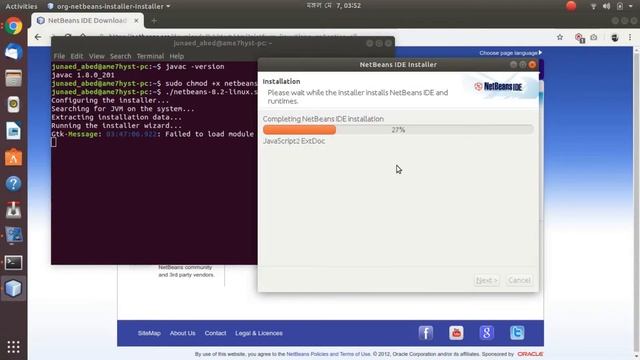Image resolution: width=640 pixels, height=360 pixels.
Task: Open Ubuntu Software store icon
Action: coord(13,158)
